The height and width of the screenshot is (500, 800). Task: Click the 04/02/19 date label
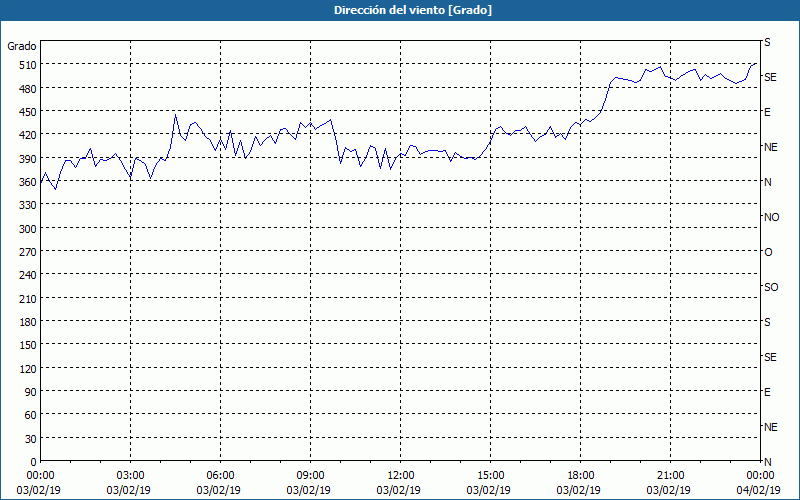[759, 490]
